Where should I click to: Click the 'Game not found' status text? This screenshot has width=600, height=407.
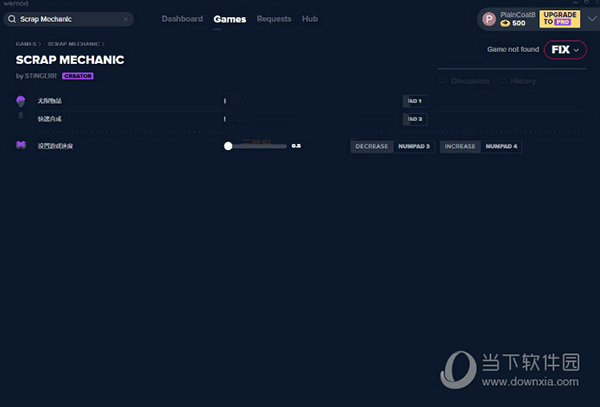(513, 49)
